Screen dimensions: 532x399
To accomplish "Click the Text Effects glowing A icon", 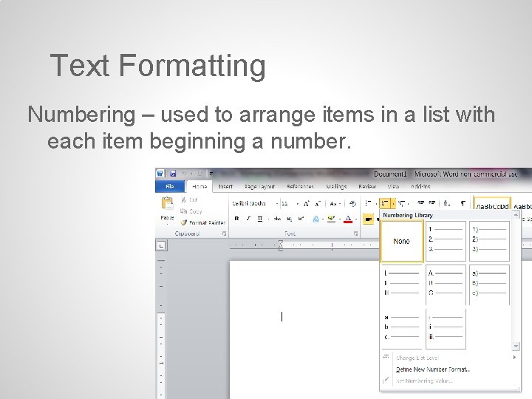I will [316, 219].
